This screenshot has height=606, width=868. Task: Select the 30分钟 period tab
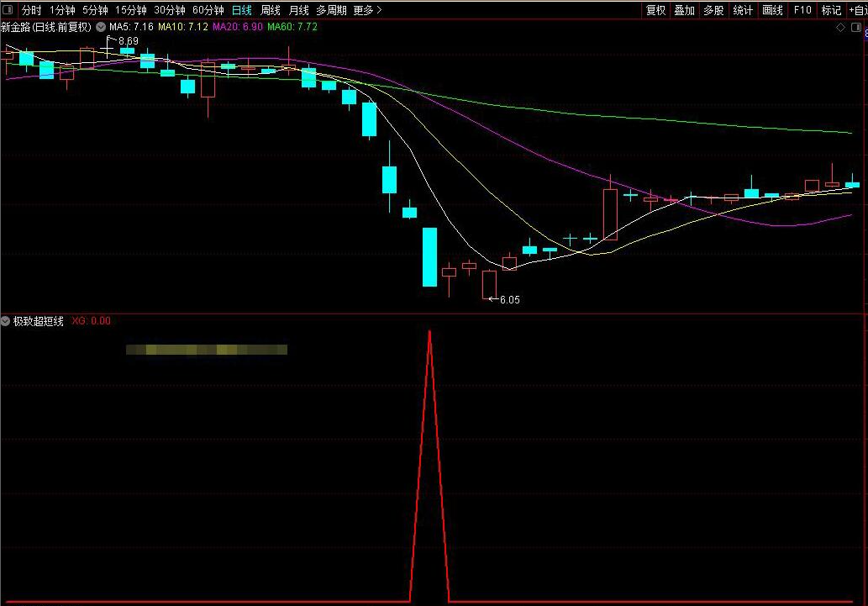point(170,10)
